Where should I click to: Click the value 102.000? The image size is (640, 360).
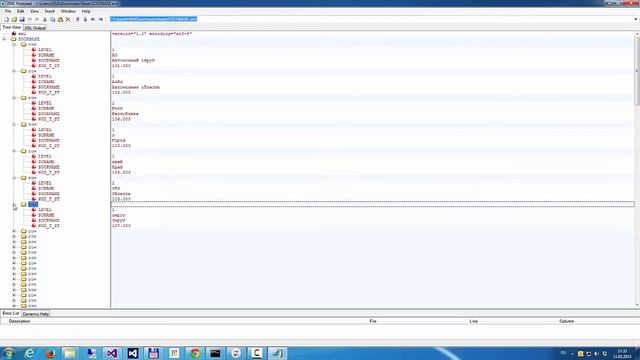[121, 92]
